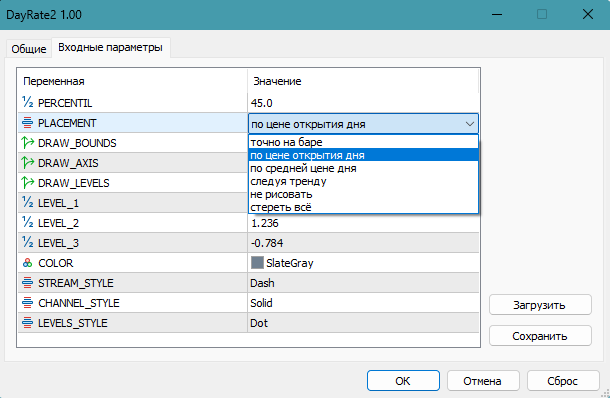Image resolution: width=610 pixels, height=398 pixels.
Task: Click the LEVELS_STYLE enum icon
Action: click(28, 323)
